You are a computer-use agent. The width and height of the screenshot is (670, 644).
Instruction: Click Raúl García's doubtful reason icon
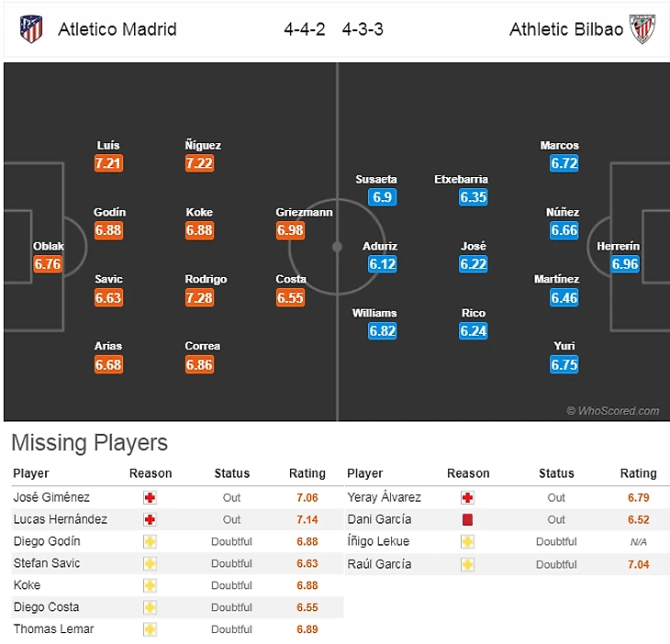click(x=467, y=564)
